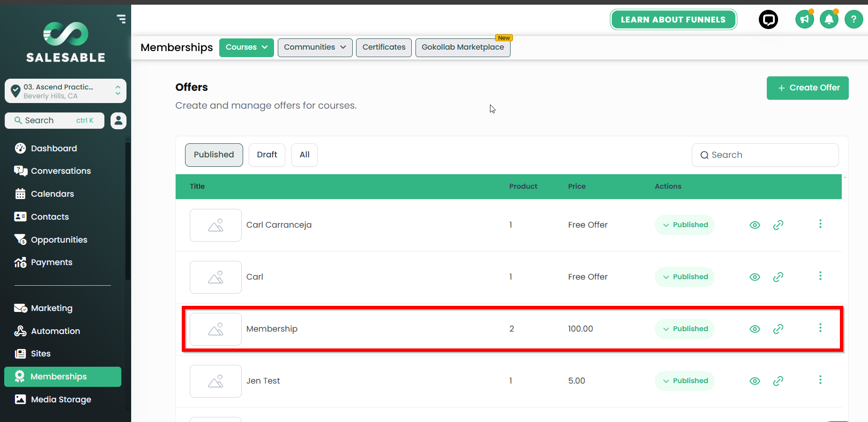Screen dimensions: 868x422
Task: Click the 5.00 price value
Action: tap(577, 381)
